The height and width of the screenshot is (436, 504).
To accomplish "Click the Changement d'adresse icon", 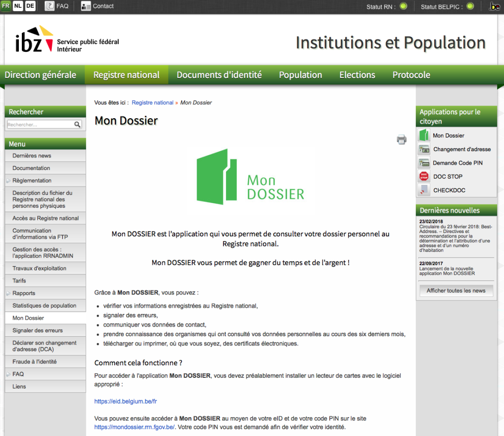I will coord(424,149).
